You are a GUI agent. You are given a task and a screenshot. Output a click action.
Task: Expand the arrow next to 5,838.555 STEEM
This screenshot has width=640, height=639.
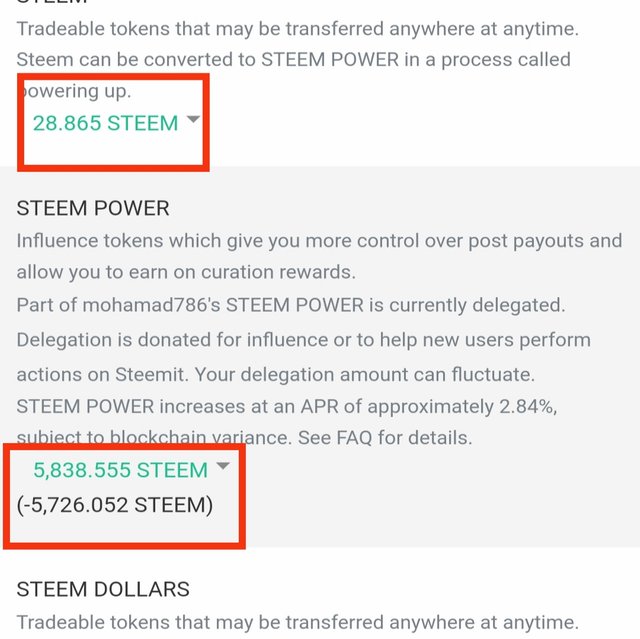click(223, 466)
